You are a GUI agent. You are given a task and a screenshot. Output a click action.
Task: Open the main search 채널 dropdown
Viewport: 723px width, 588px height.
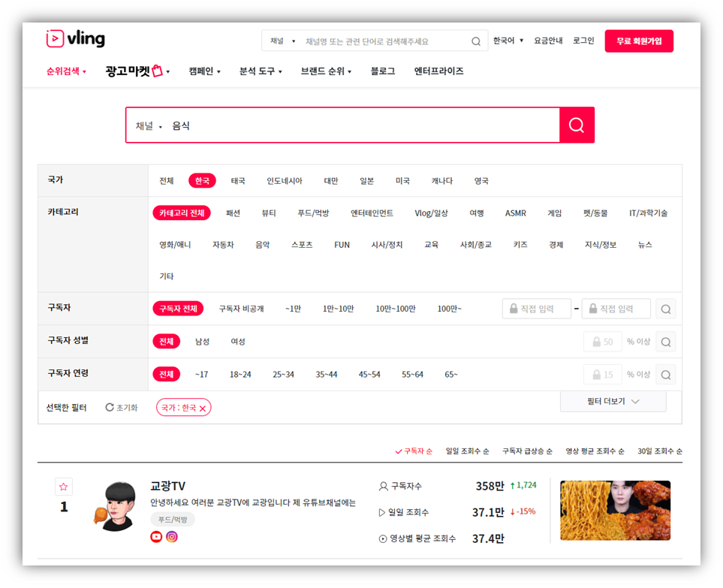point(149,126)
